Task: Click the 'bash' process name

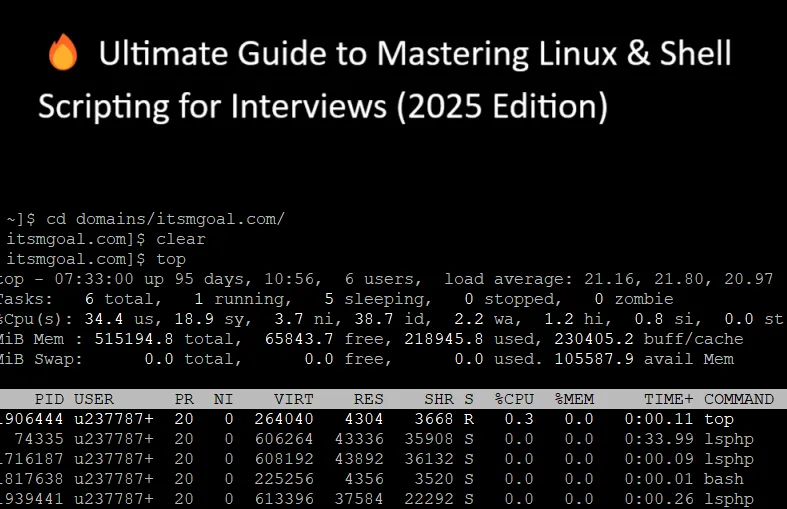Action: [x=724, y=479]
